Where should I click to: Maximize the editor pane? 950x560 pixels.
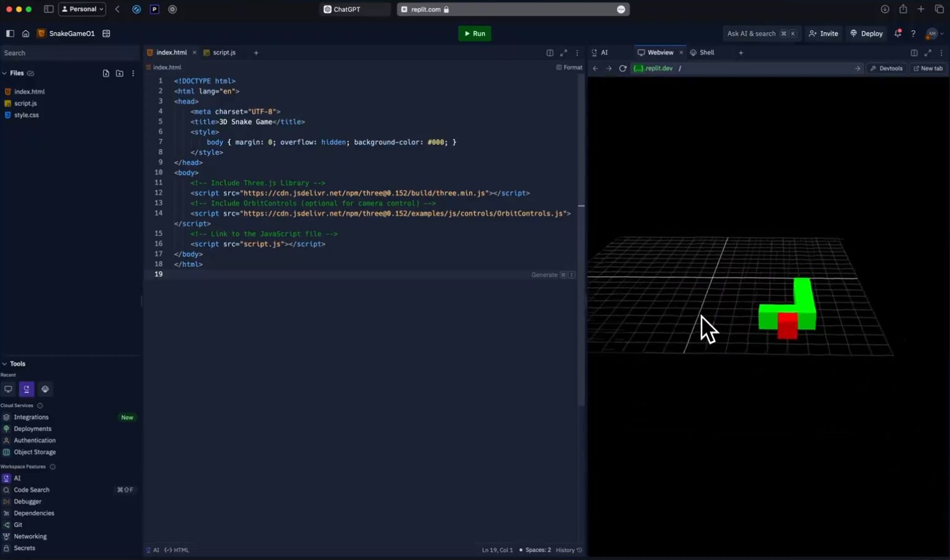pyautogui.click(x=564, y=53)
